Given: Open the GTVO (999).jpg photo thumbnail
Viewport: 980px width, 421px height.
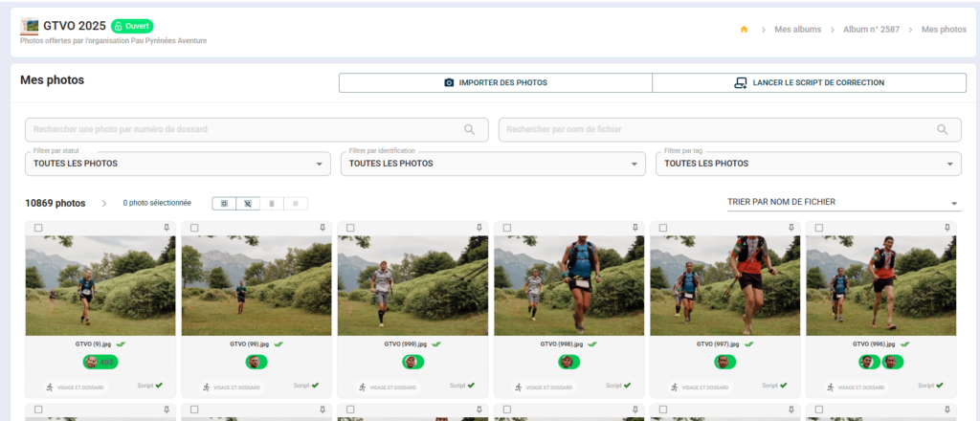Looking at the screenshot, I should pos(412,285).
